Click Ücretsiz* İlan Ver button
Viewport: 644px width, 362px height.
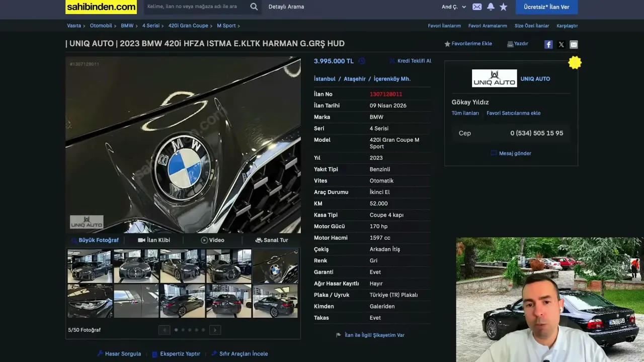click(x=546, y=7)
